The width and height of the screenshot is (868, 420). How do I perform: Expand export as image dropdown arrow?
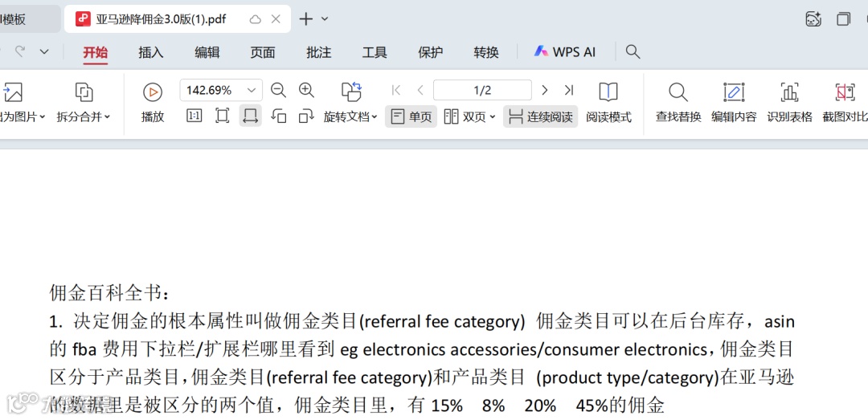43,116
